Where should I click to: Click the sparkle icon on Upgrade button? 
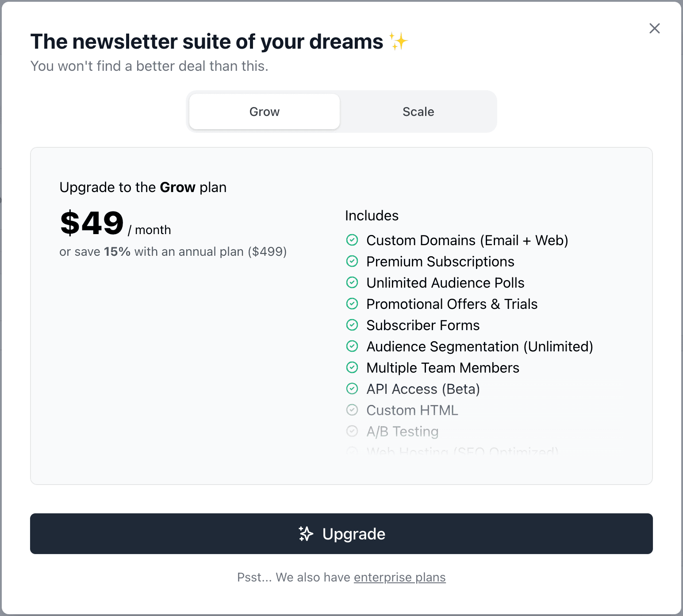coord(306,534)
